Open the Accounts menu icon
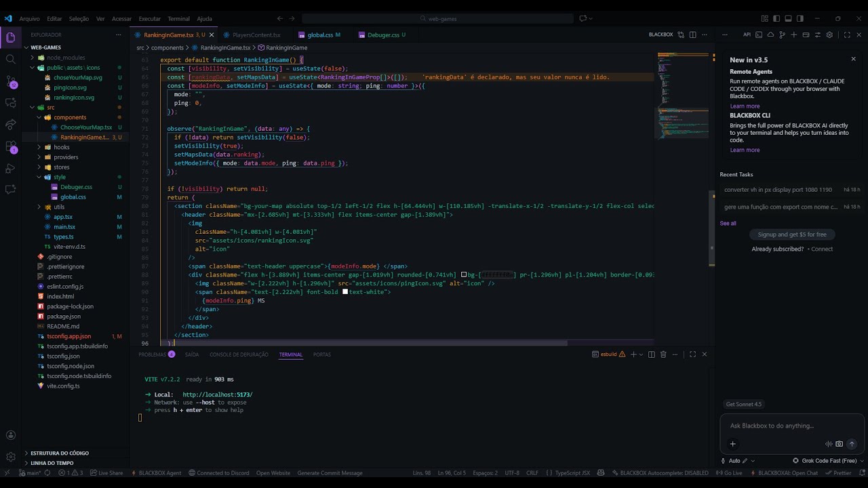 pos(11,435)
